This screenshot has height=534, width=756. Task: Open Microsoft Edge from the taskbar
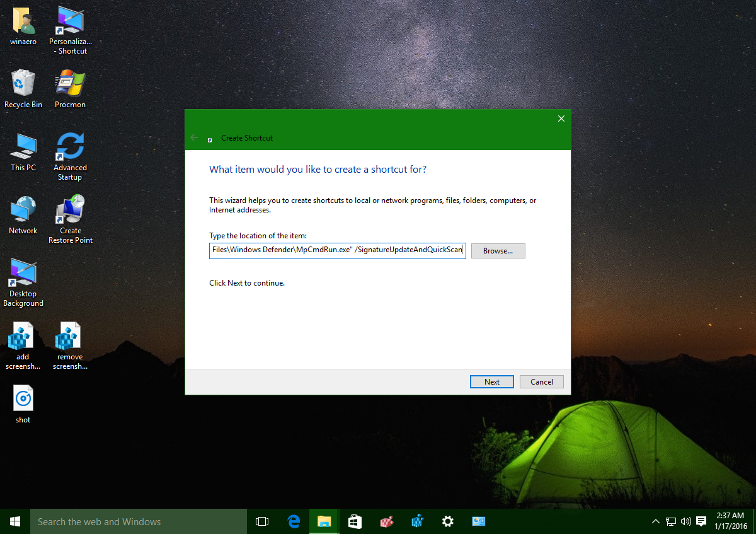click(x=294, y=521)
